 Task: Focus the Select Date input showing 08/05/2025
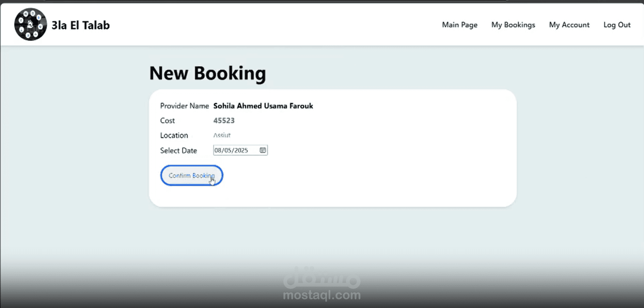coord(240,150)
